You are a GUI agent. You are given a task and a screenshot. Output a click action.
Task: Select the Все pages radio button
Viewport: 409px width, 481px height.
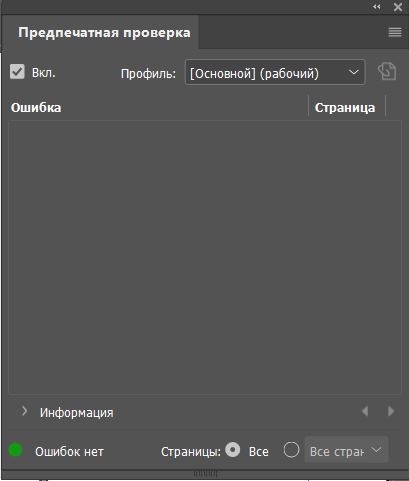pos(233,450)
